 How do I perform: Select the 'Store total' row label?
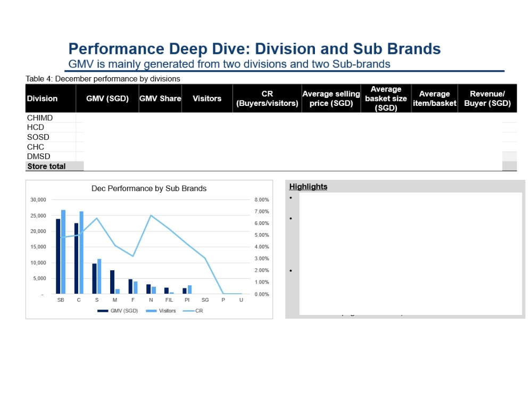point(46,166)
